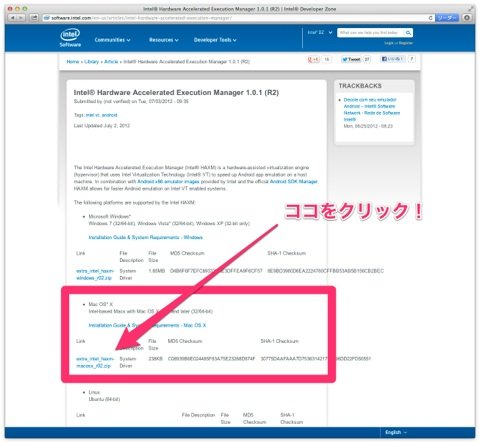Click the Google +1 share button
Image resolution: width=480 pixels, height=443 pixels.
(x=313, y=59)
